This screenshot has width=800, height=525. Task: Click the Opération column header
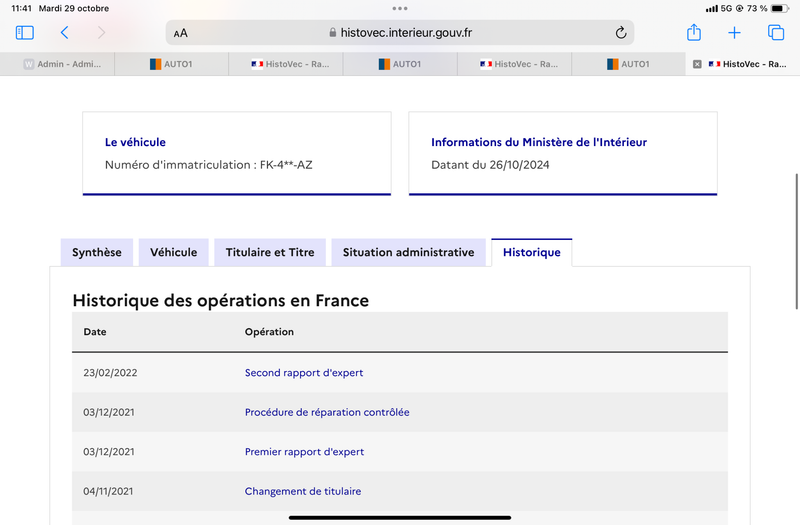(269, 332)
